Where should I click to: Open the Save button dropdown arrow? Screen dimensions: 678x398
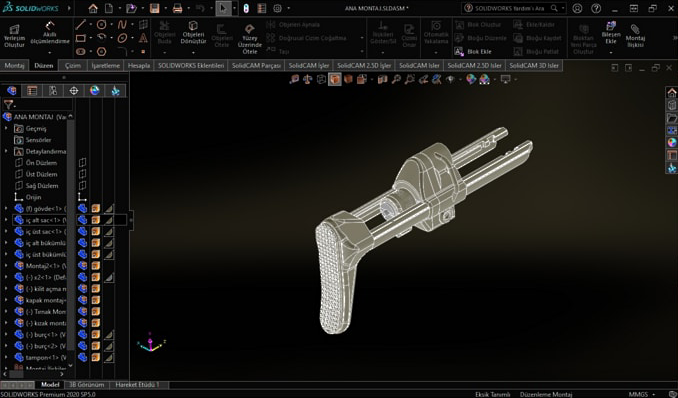(165, 8)
